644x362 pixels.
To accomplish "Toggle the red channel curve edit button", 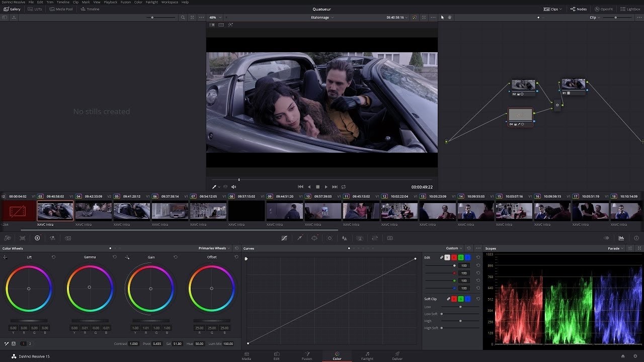I will point(454,257).
